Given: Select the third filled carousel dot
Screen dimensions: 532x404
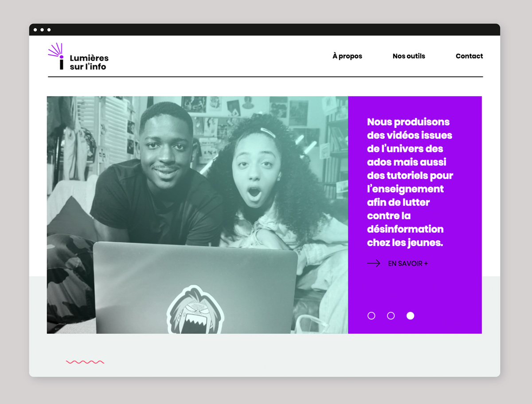Looking at the screenshot, I should click(411, 316).
